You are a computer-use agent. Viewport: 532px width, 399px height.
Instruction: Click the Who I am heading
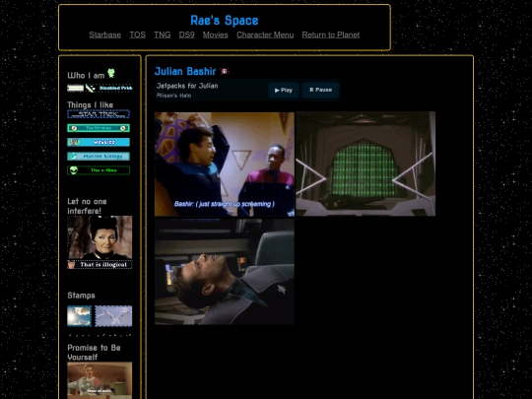point(86,75)
